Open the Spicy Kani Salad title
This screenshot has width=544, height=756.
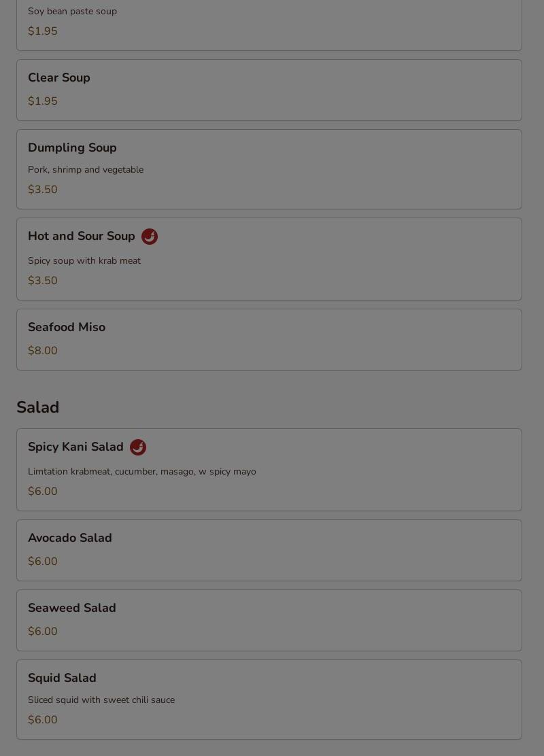point(75,447)
